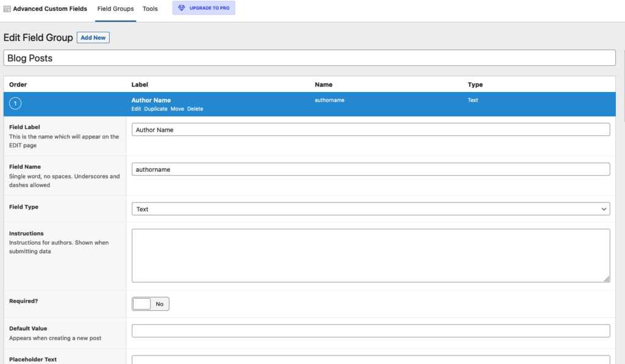Click the Default Value caption
Viewport: 625px width, 364px height.
(28, 329)
